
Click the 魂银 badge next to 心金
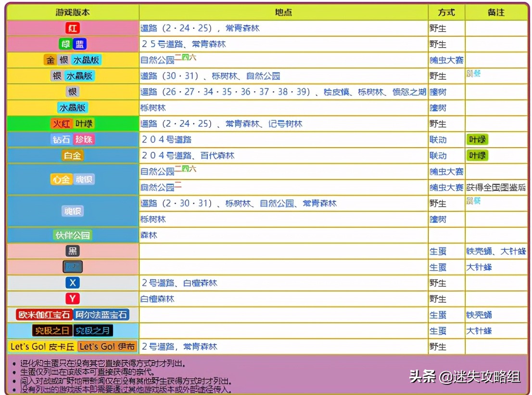(x=84, y=179)
